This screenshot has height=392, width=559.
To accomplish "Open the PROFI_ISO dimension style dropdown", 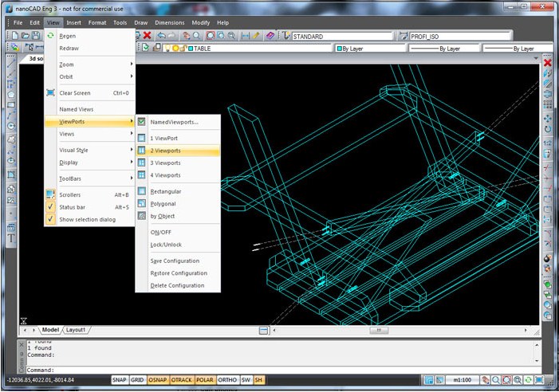I will (460, 37).
